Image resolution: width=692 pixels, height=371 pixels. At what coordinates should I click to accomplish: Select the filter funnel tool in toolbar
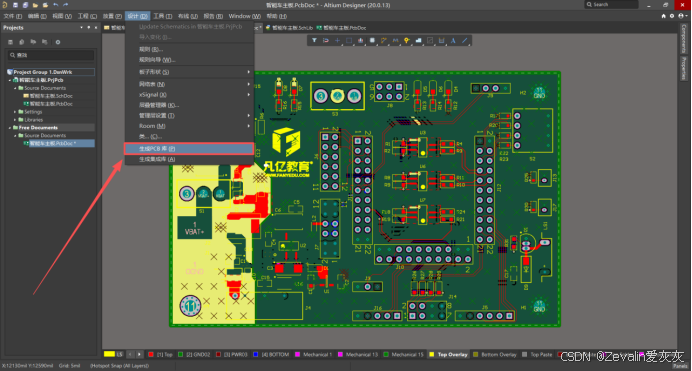314,41
